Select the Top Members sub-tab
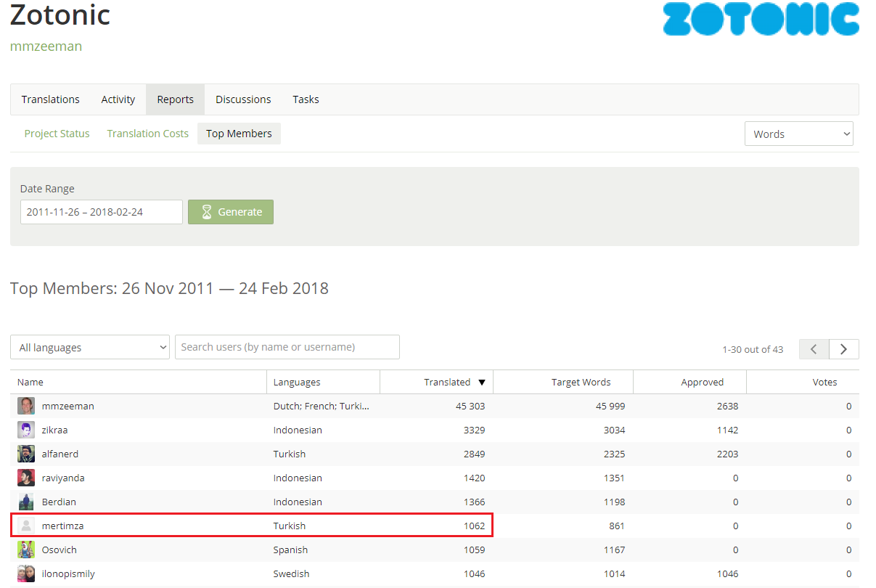This screenshot has width=876, height=588. point(239,134)
